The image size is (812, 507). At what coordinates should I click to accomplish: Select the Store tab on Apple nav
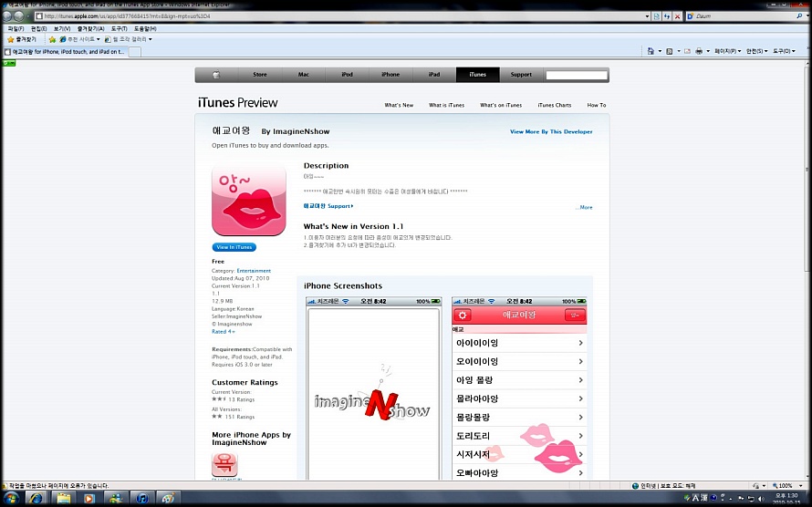point(260,75)
